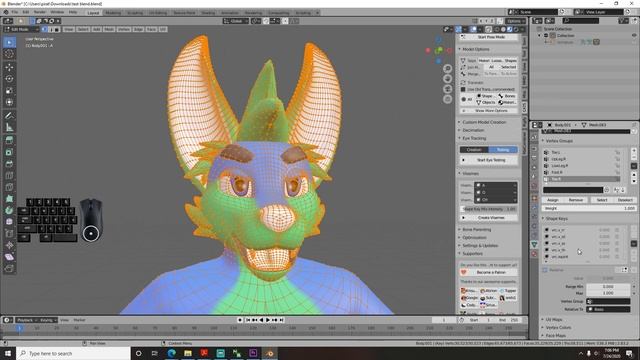Viewport: 640px width, 360px height.
Task: Toggle X-ray display in viewport header
Action: [488, 29]
